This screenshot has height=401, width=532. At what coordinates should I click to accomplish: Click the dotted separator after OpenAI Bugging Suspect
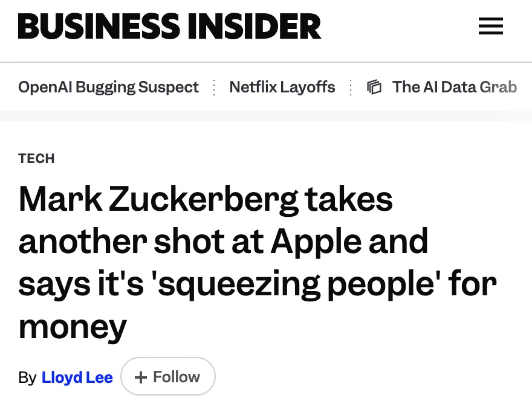[214, 87]
